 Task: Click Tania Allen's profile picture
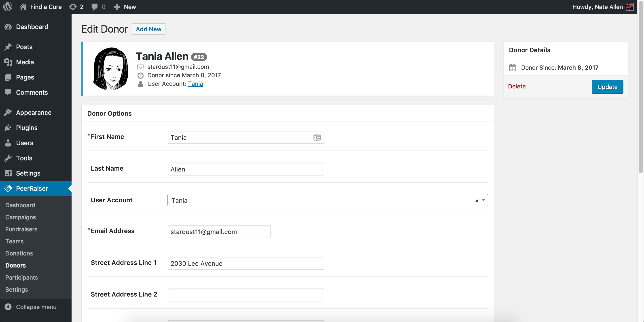tap(110, 69)
